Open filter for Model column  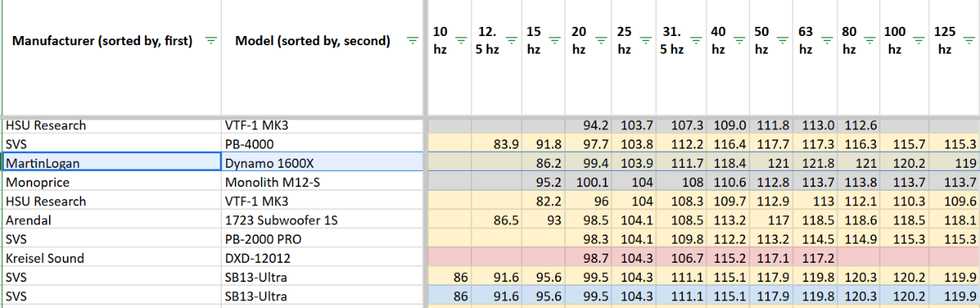click(x=413, y=41)
